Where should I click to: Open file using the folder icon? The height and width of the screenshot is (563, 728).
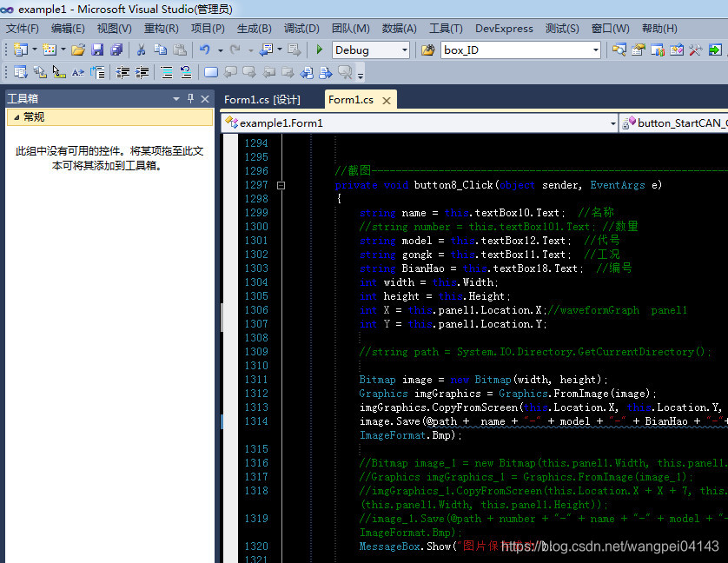click(78, 50)
